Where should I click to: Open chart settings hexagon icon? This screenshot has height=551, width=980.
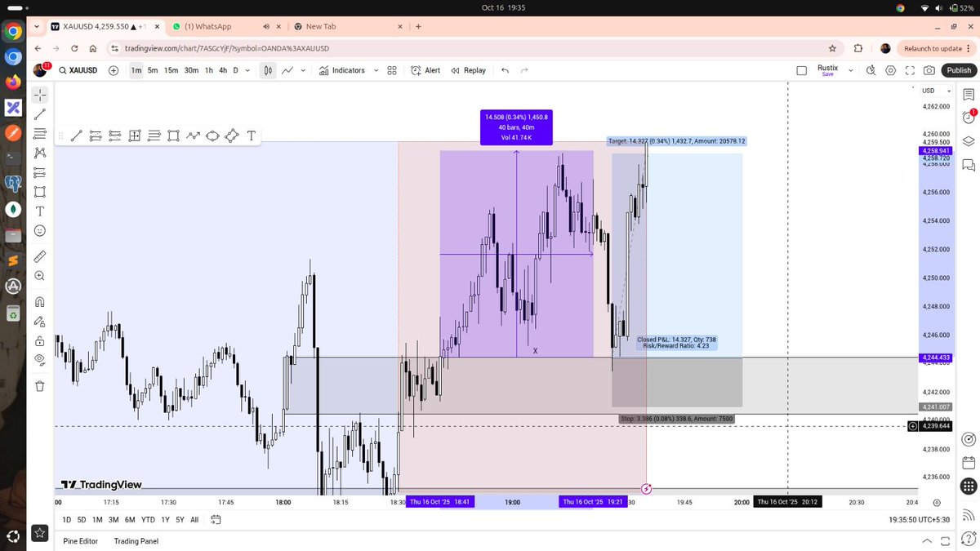point(891,70)
